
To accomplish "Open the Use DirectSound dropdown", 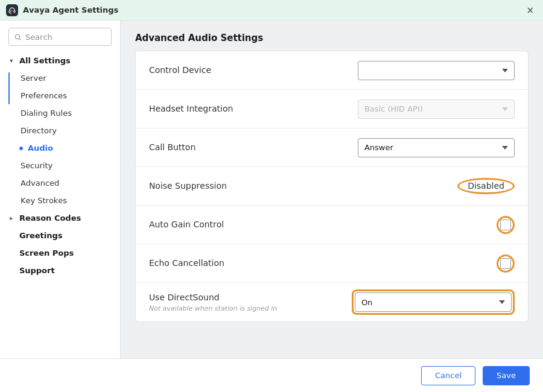I will 433,302.
